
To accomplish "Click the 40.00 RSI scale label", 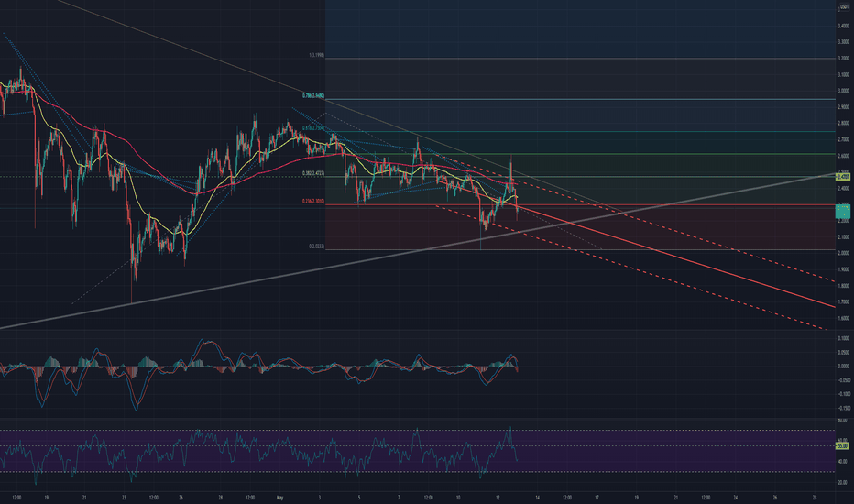I will pos(843,462).
